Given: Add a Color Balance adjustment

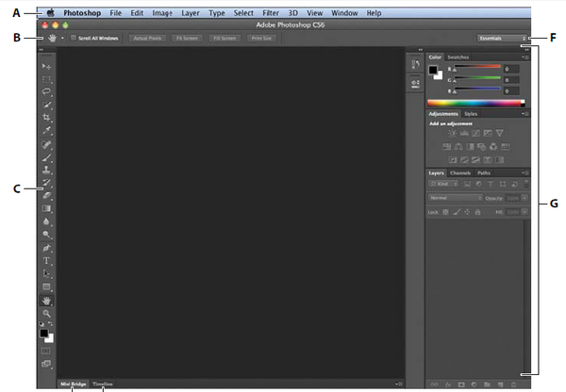Looking at the screenshot, I should pyautogui.click(x=458, y=146).
